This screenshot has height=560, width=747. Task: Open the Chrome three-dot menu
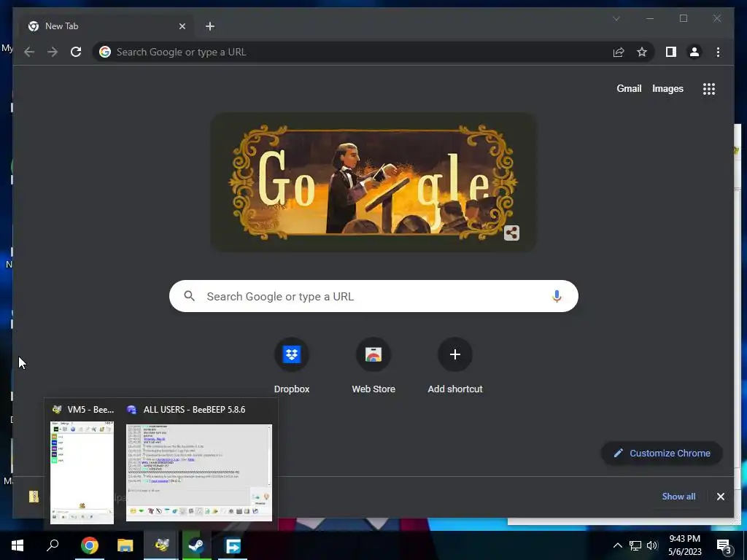point(718,52)
